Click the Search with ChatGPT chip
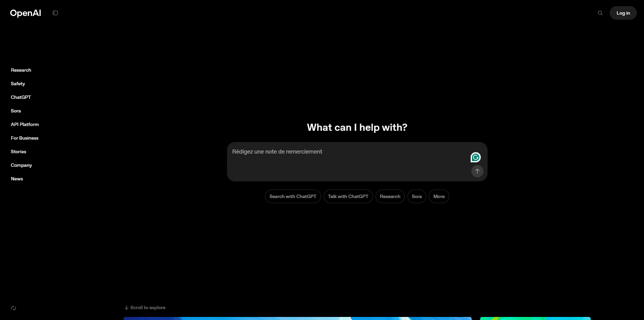The height and width of the screenshot is (320, 644). 293,196
